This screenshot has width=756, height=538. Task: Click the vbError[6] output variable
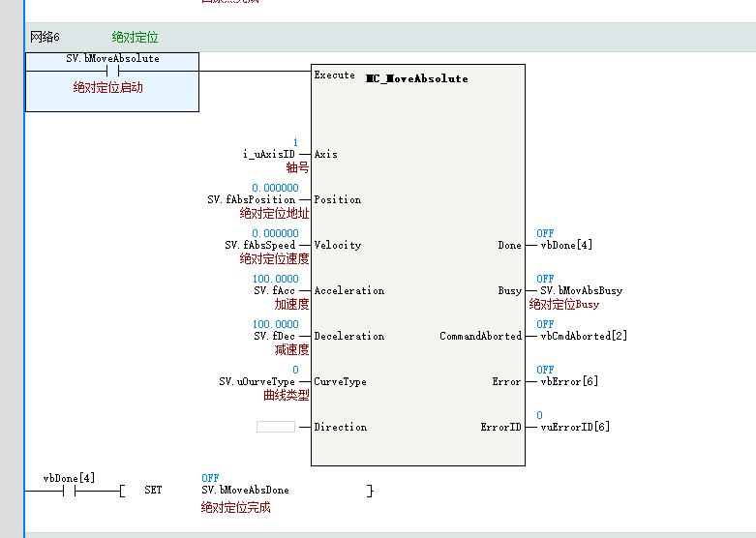coord(567,381)
